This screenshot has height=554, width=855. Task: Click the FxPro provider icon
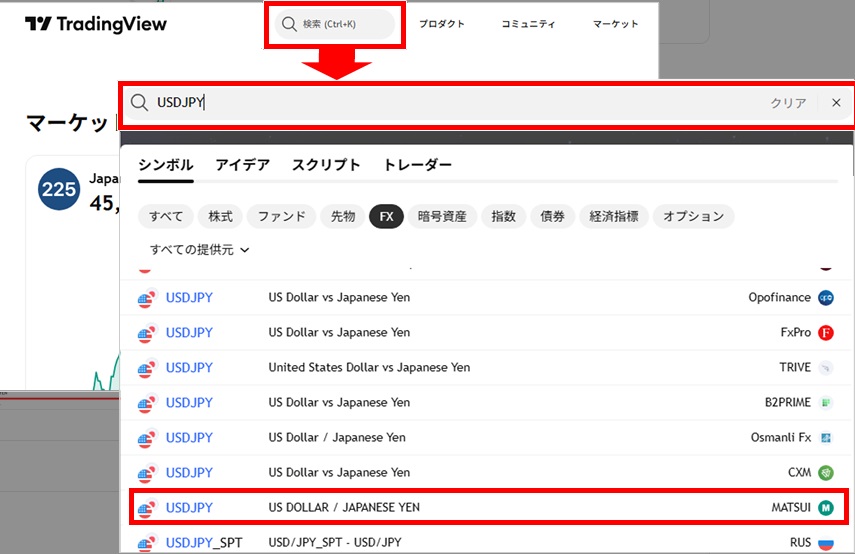[826, 332]
